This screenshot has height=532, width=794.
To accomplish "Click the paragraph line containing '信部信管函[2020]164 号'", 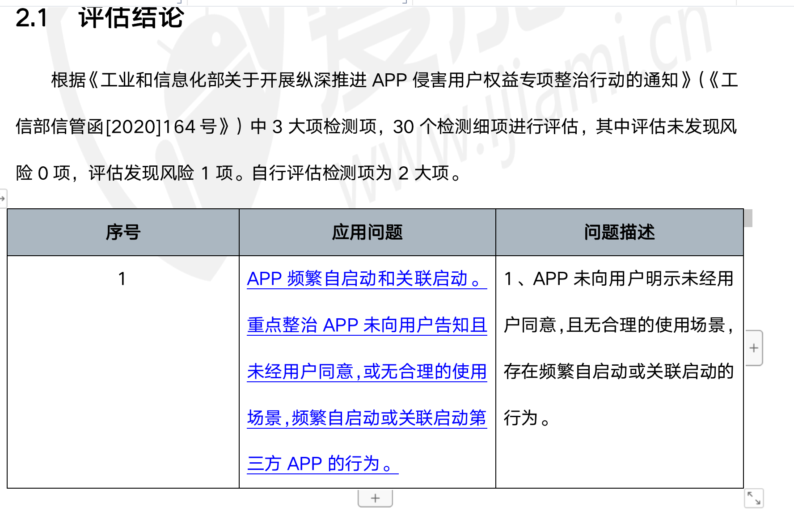I will coord(376,127).
